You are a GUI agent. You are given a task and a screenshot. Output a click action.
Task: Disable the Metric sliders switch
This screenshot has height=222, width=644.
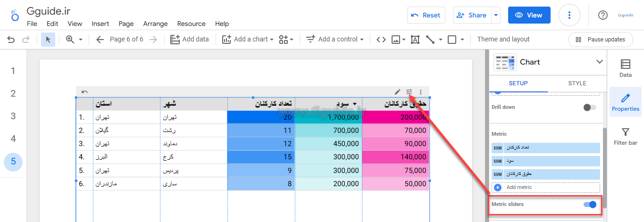pos(590,205)
